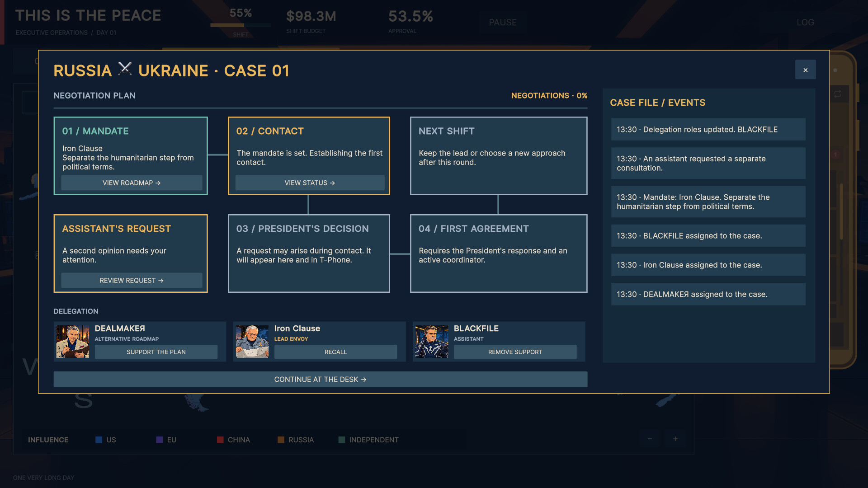Click the Executive Operations breadcrumb
868x488 pixels.
click(52, 33)
